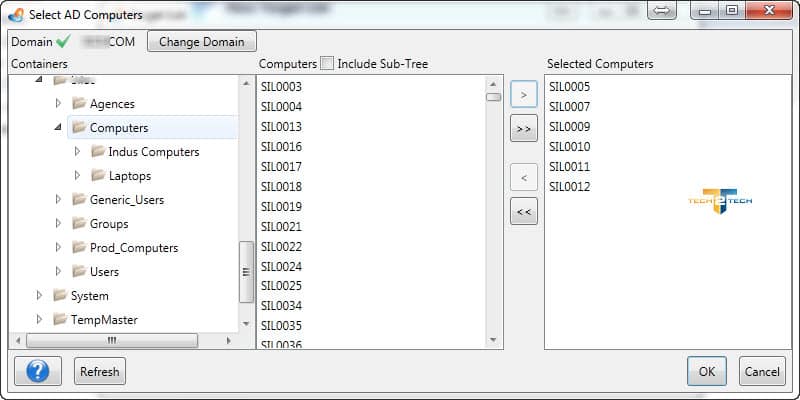This screenshot has height=400, width=800.
Task: Select SIL0016 in the computers list
Action: pyautogui.click(x=281, y=147)
